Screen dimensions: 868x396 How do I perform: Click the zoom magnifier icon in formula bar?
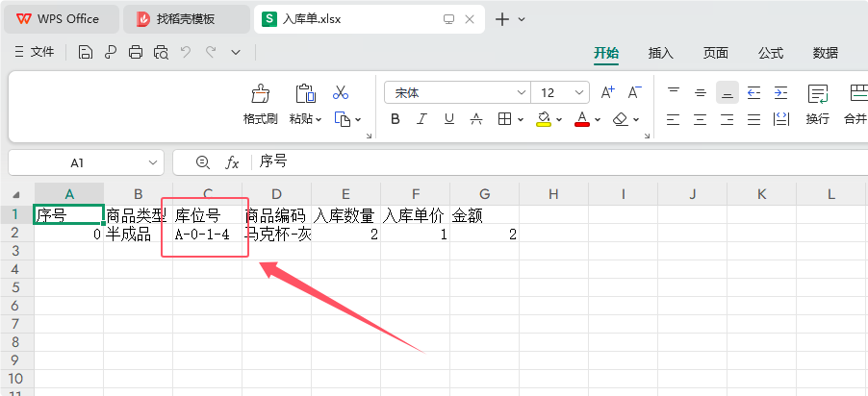click(x=203, y=162)
